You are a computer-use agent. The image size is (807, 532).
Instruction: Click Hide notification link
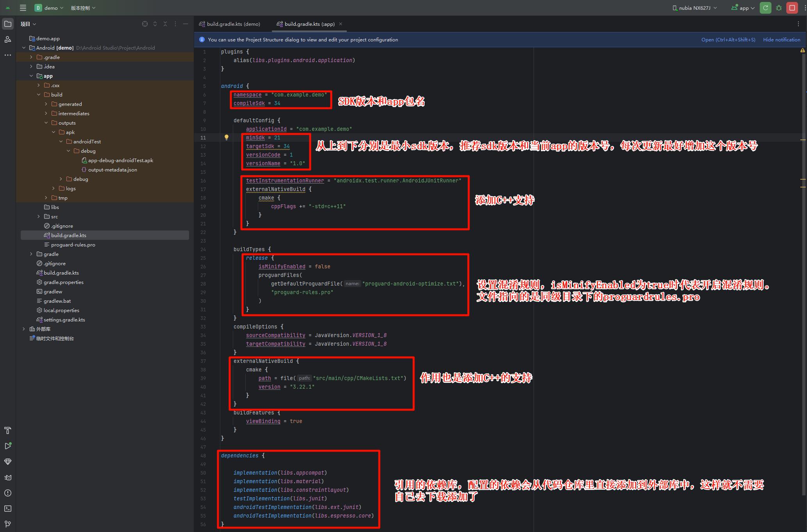pyautogui.click(x=781, y=39)
